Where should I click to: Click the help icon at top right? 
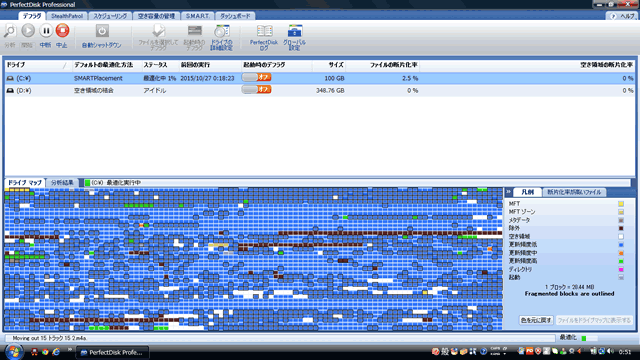(613, 16)
